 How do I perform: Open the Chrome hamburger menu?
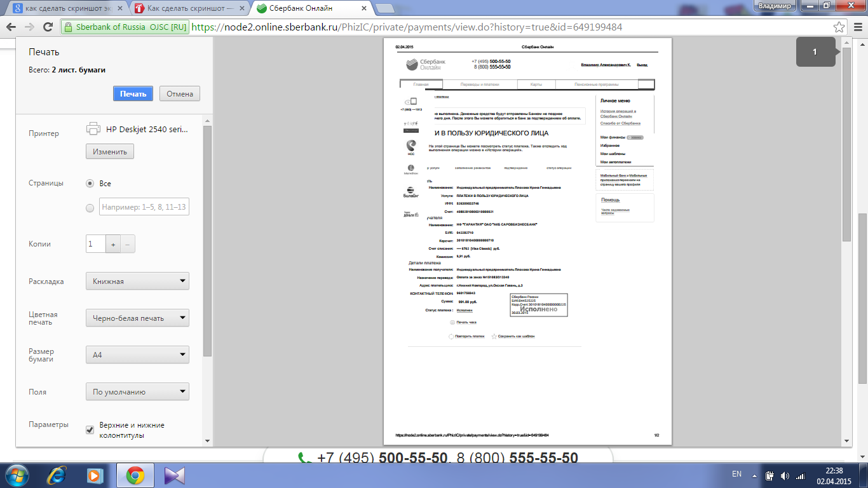coord(857,27)
